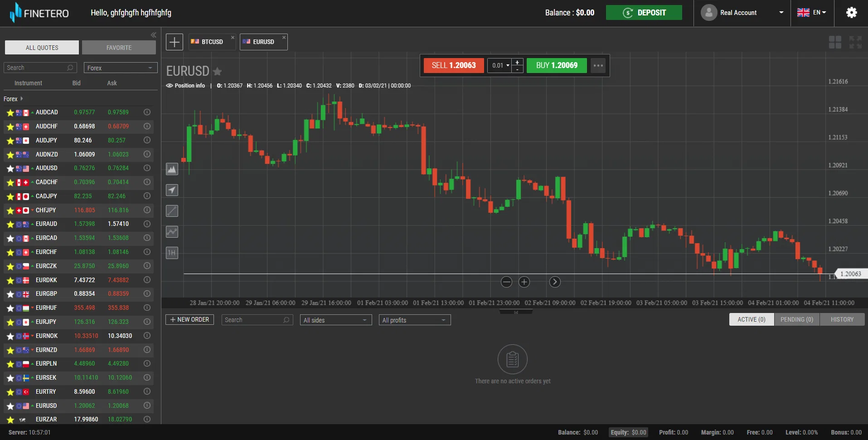Toggle favorite star for EURCAD
This screenshot has height=440, width=868.
[x=10, y=239]
